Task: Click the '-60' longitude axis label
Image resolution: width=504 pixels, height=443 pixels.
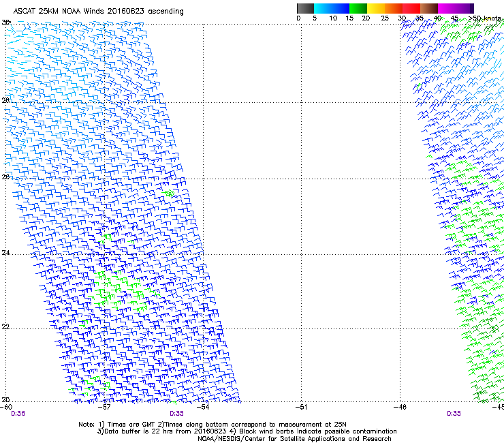Action: pyautogui.click(x=6, y=407)
